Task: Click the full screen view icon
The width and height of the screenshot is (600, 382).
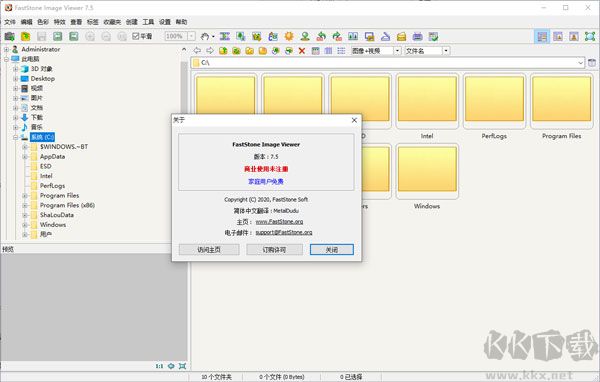Action: [x=590, y=37]
